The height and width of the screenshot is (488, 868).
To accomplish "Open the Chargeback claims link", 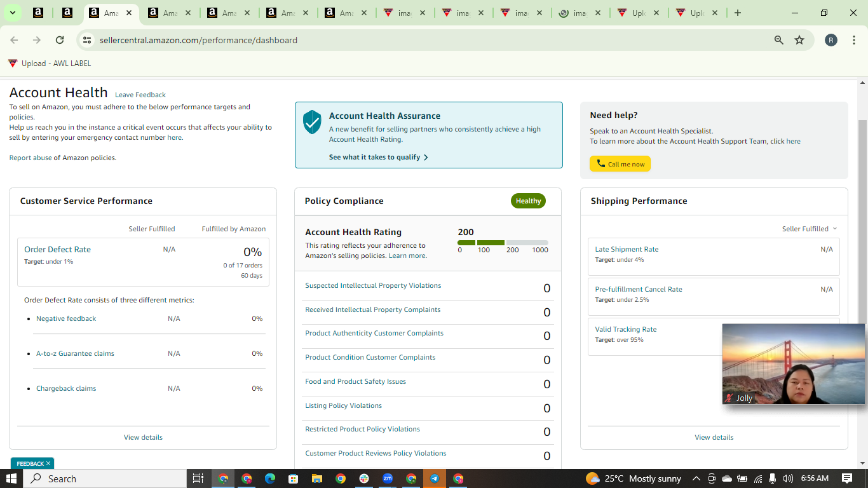I will tap(66, 388).
